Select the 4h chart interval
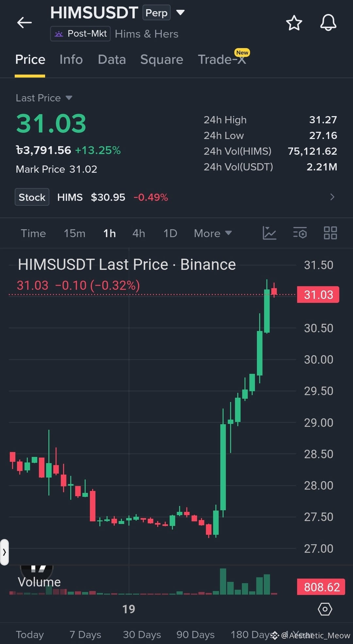Screen dimensions: 353x644 coord(139,233)
